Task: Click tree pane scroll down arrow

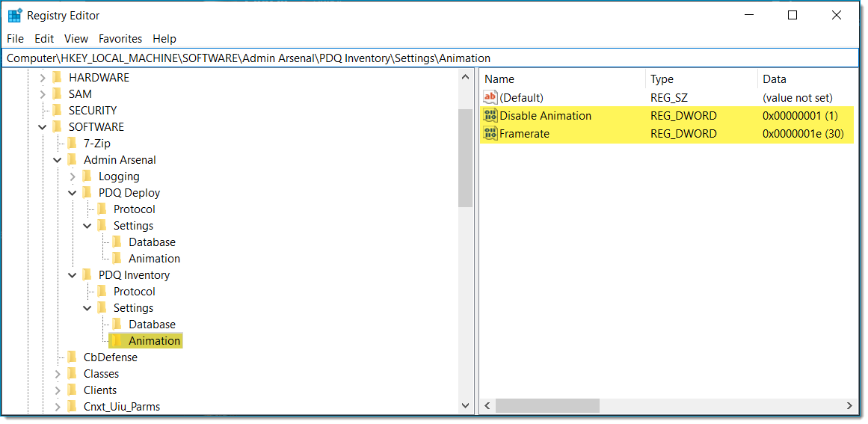Action: [x=466, y=406]
